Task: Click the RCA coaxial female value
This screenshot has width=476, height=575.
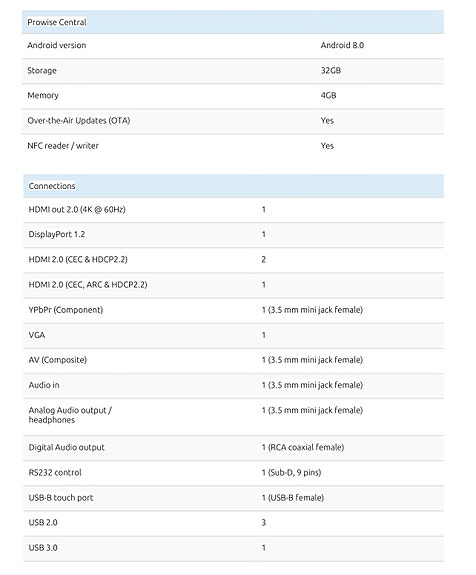Action: [303, 447]
